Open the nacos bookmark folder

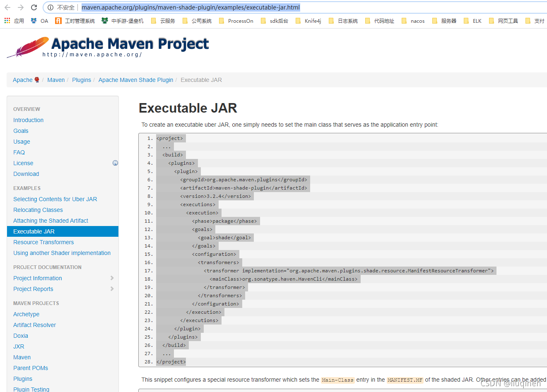413,21
